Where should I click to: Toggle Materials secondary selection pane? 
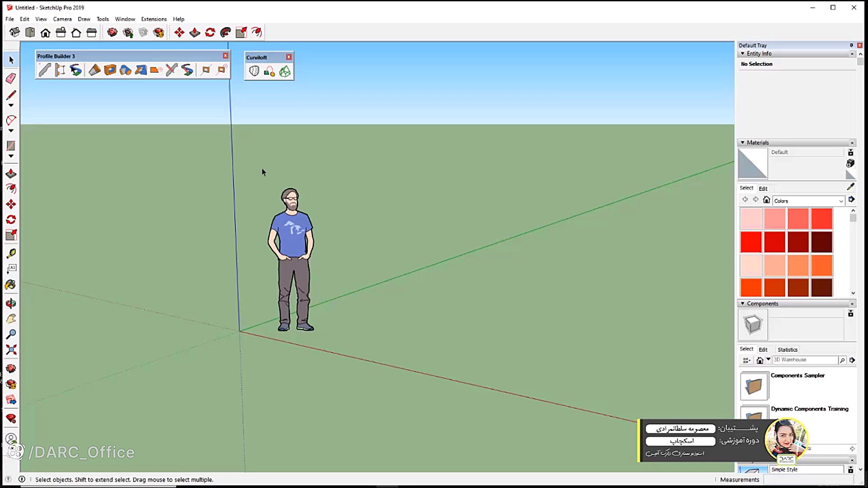click(850, 153)
